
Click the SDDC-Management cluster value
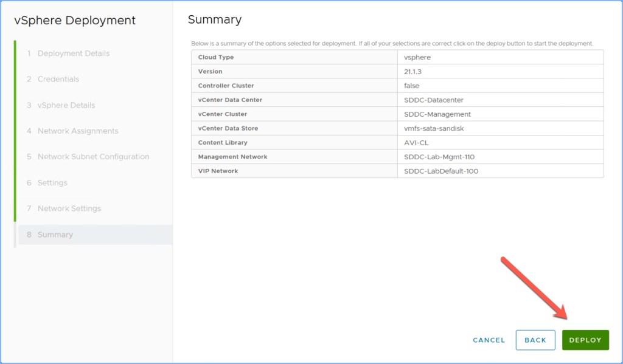[437, 114]
